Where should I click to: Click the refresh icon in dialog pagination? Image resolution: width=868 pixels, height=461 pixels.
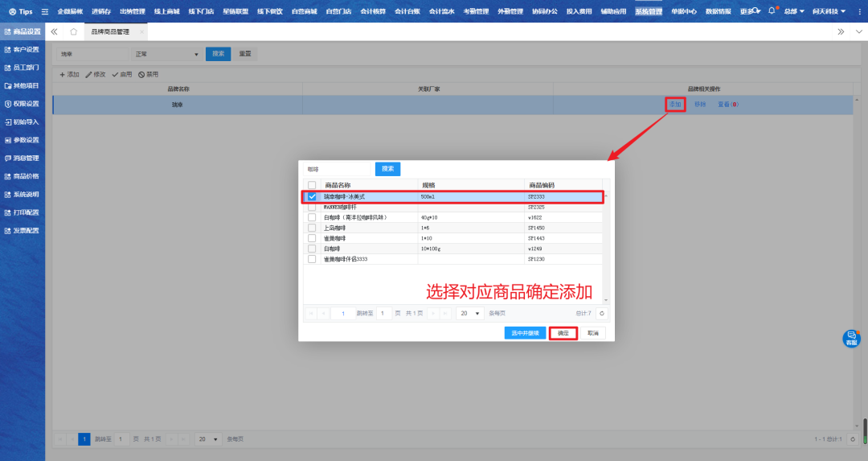point(602,313)
